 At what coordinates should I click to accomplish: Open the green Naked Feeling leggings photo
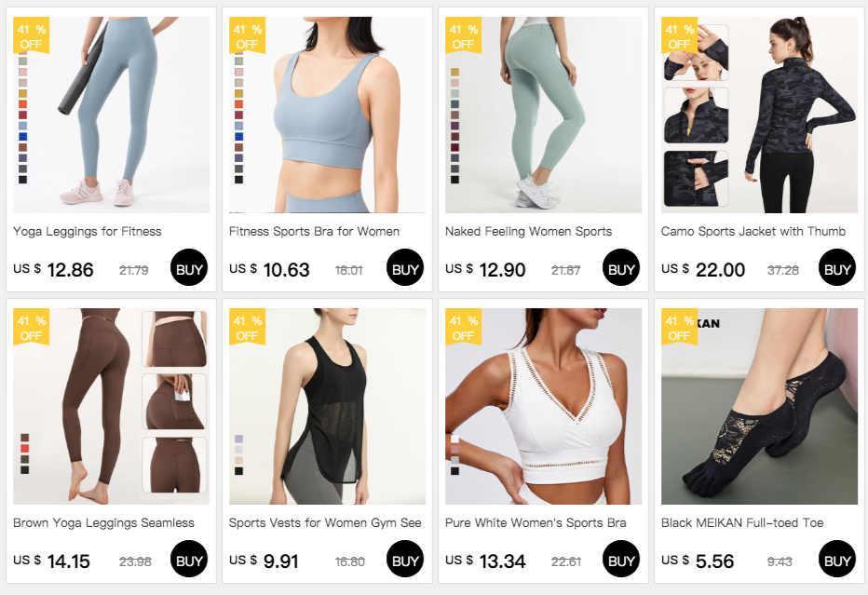543,115
